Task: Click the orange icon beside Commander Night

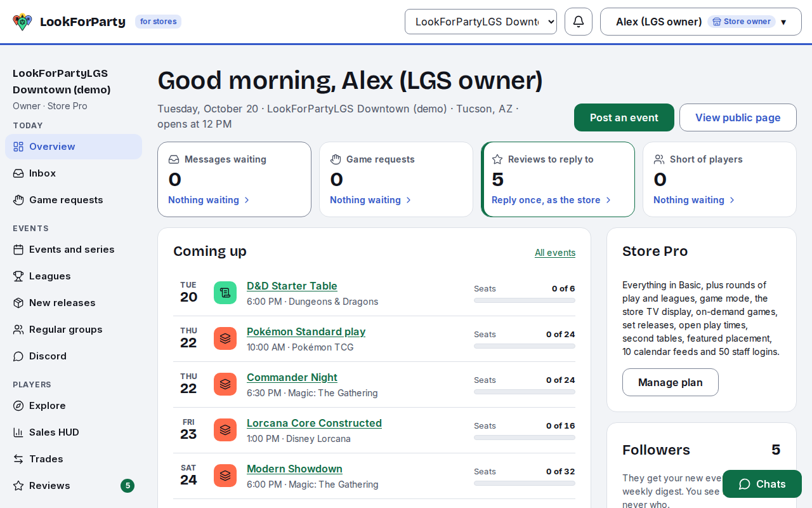Action: click(x=225, y=384)
